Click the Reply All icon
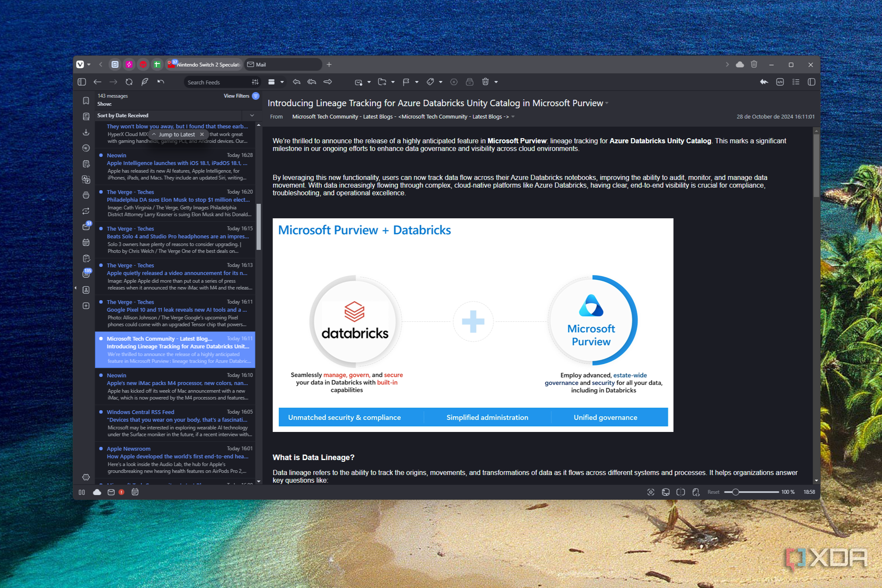This screenshot has width=882, height=588. (x=312, y=82)
